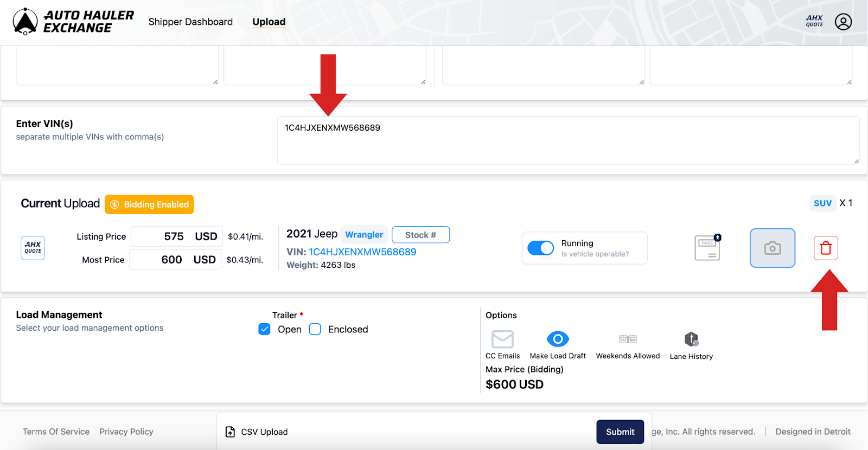Click the $0.43/mi. rate text
The image size is (868, 450).
tap(245, 260)
